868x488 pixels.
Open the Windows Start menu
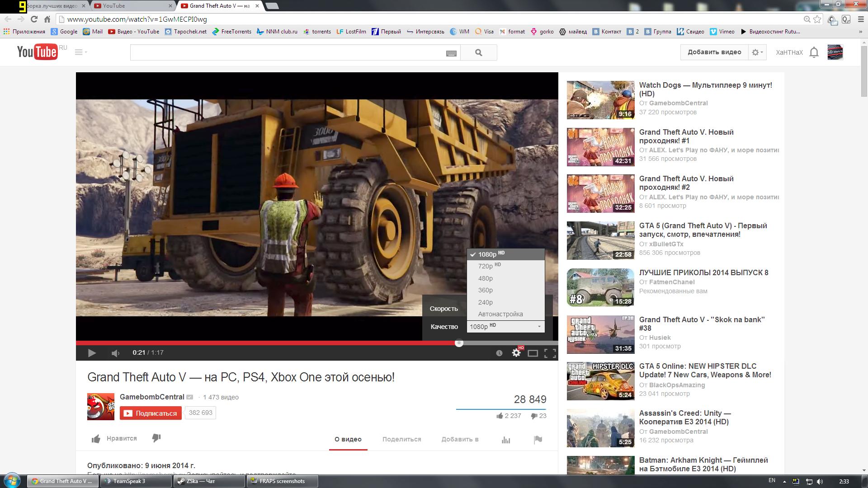coord(12,481)
